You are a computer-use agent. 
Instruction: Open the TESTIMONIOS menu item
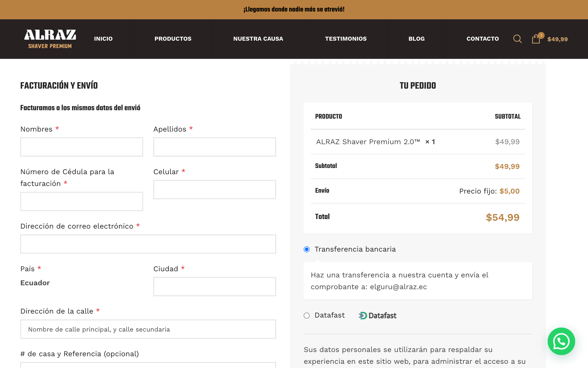click(346, 39)
